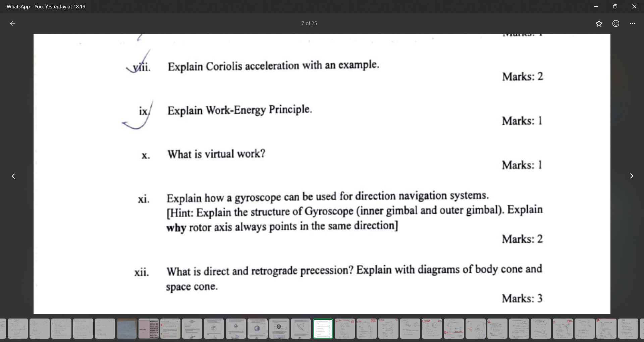The image size is (644, 342).
Task: Select the globe sketch thumbnail
Action: [257, 329]
